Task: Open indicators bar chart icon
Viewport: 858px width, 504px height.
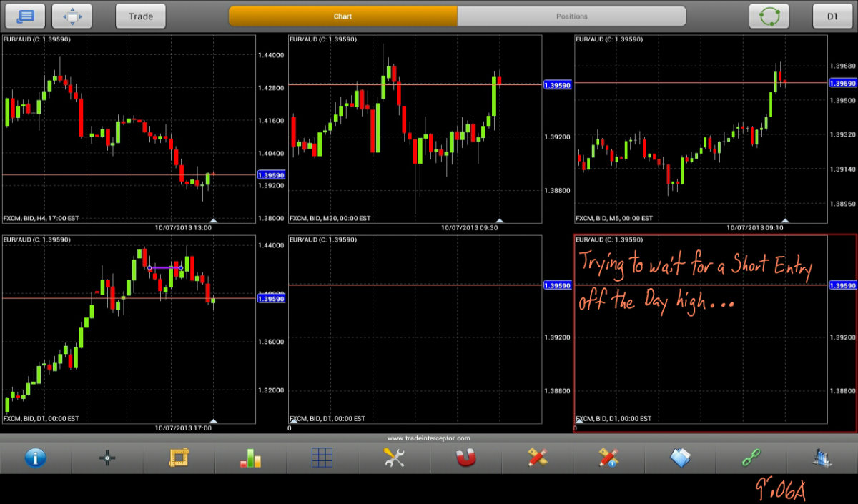Action: (x=250, y=458)
